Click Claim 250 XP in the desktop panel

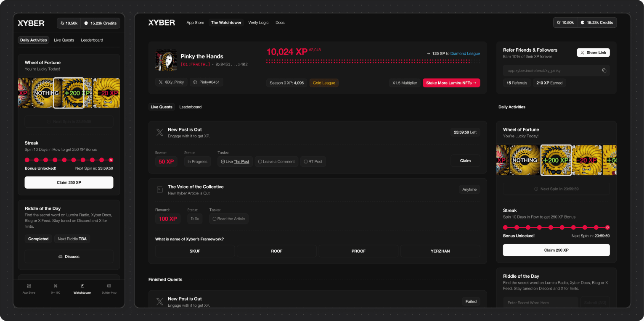(556, 250)
